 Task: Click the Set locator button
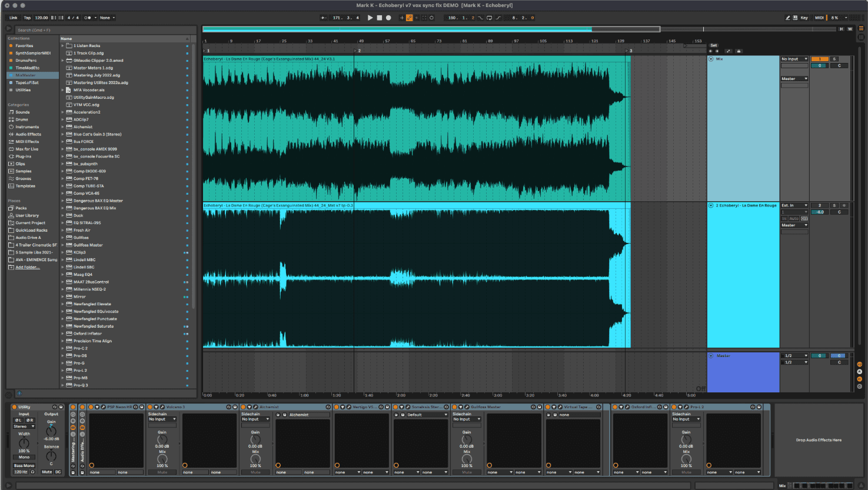pyautogui.click(x=713, y=45)
